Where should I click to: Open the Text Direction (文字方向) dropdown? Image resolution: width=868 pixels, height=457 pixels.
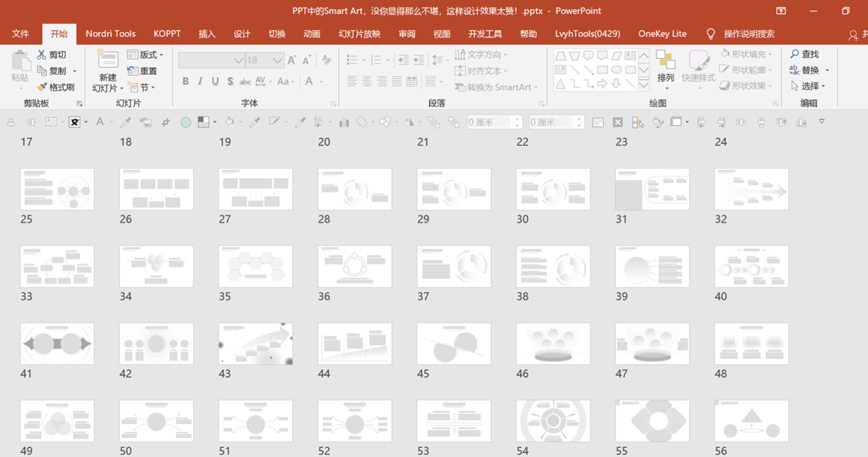click(x=481, y=55)
